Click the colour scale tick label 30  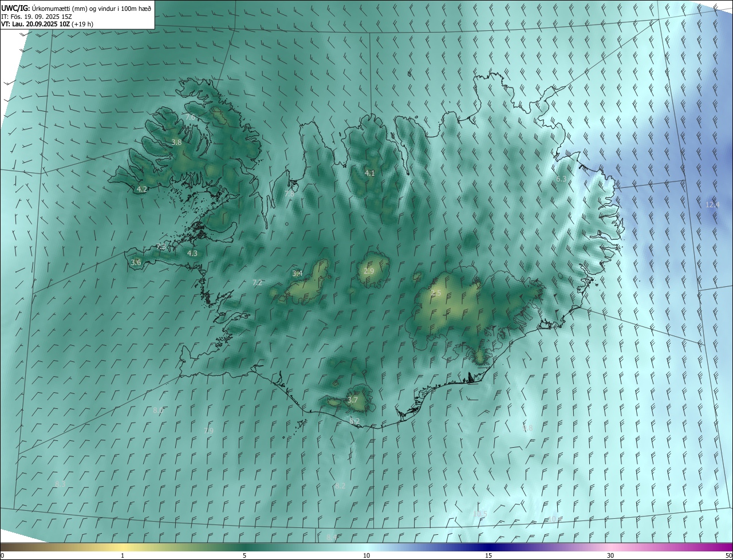pyautogui.click(x=610, y=555)
